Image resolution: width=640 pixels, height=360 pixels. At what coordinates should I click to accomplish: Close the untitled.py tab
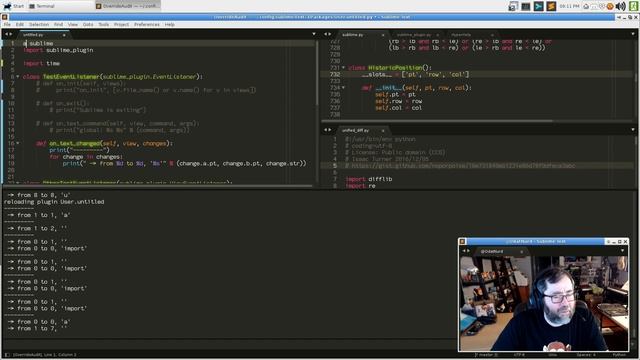click(x=64, y=35)
